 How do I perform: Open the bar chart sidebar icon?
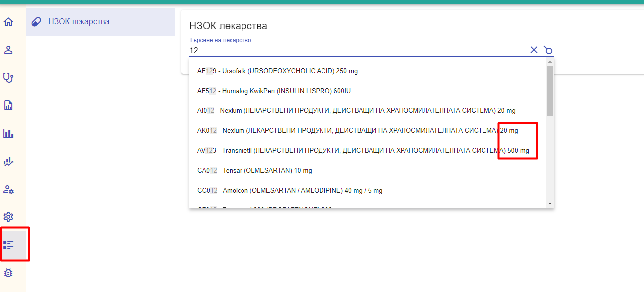[x=8, y=133]
